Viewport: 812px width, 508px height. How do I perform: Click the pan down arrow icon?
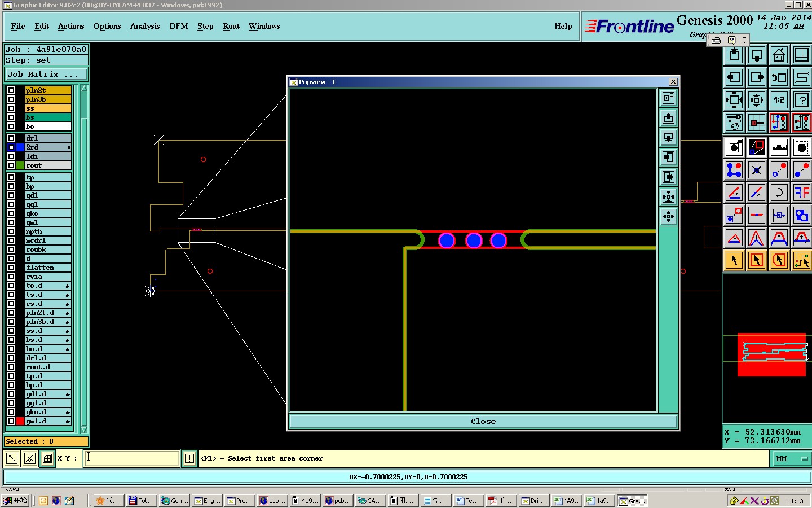coord(756,55)
